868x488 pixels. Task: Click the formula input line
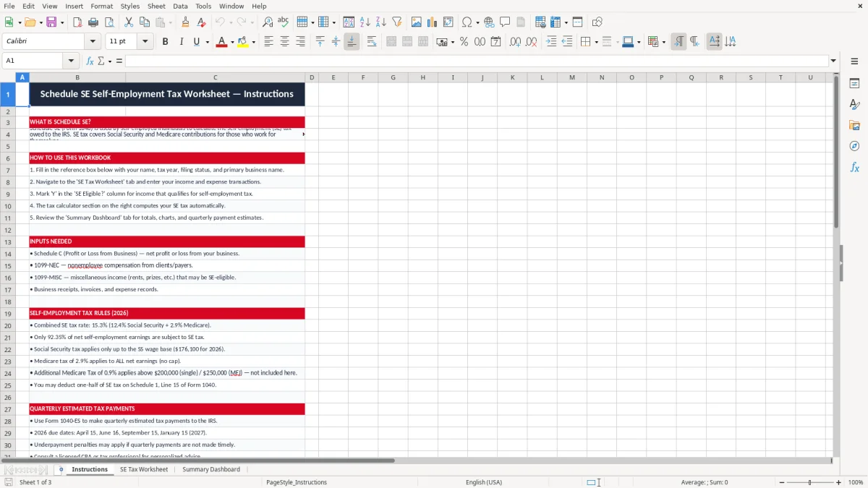pos(477,61)
